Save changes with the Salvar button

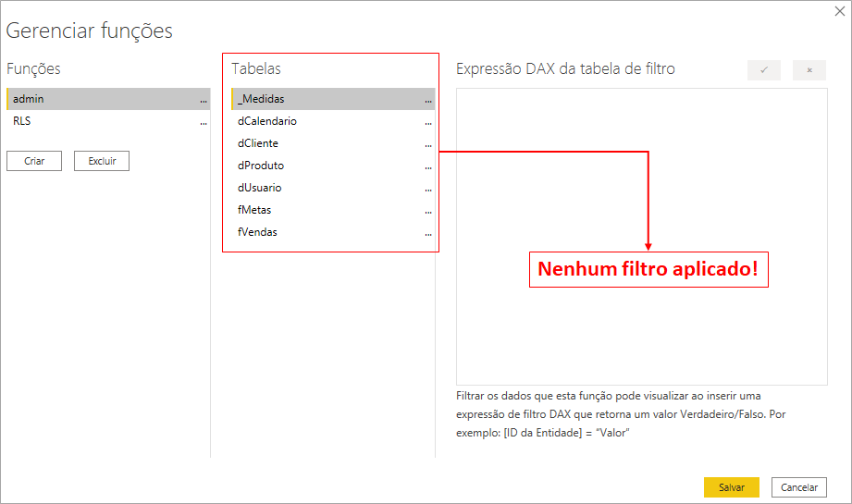(x=731, y=487)
